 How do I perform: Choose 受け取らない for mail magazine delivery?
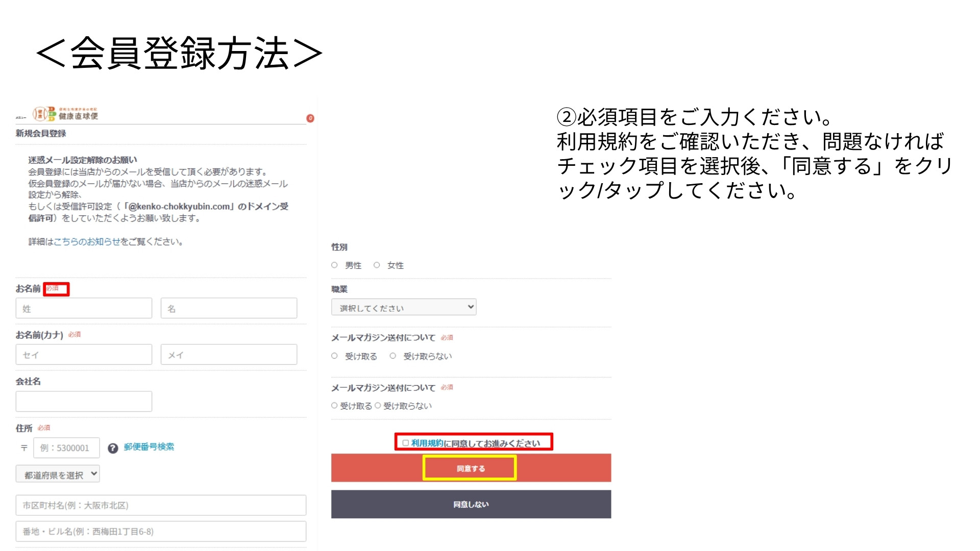[x=392, y=356]
